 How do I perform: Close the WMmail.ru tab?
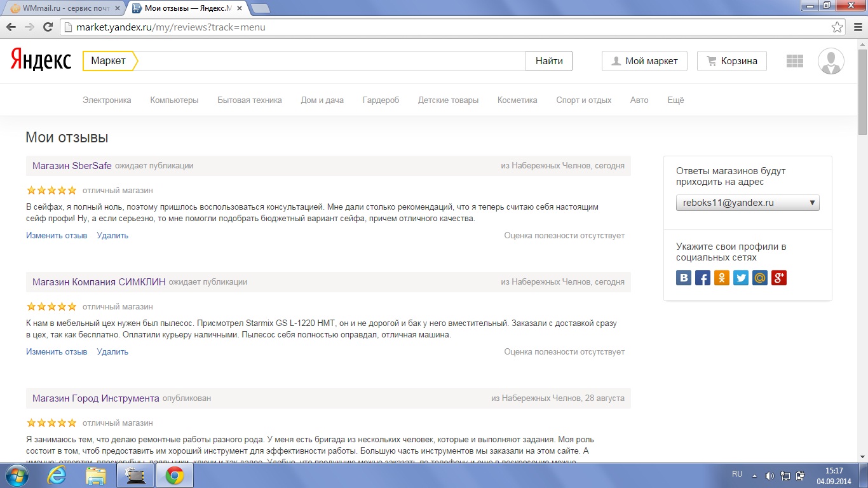coord(118,8)
